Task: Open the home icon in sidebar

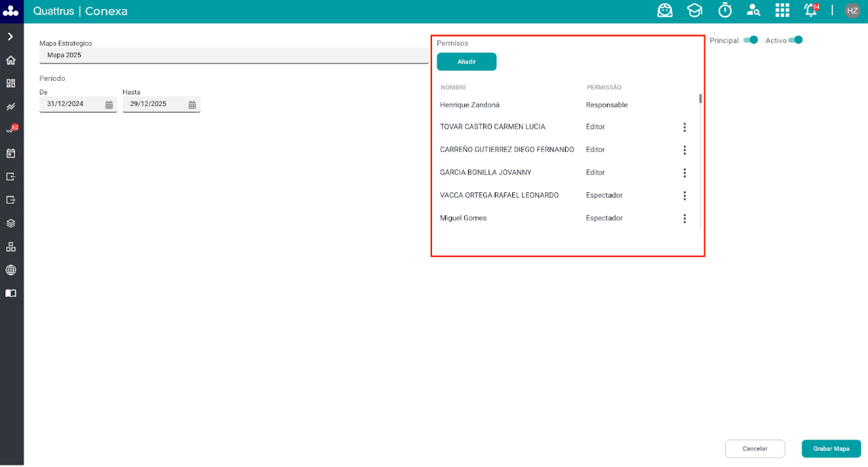Action: coord(11,60)
